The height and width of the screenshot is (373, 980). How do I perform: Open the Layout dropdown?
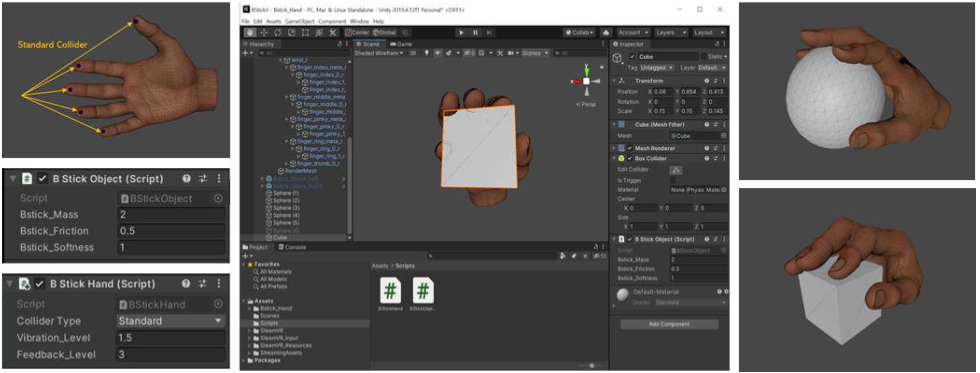point(709,32)
